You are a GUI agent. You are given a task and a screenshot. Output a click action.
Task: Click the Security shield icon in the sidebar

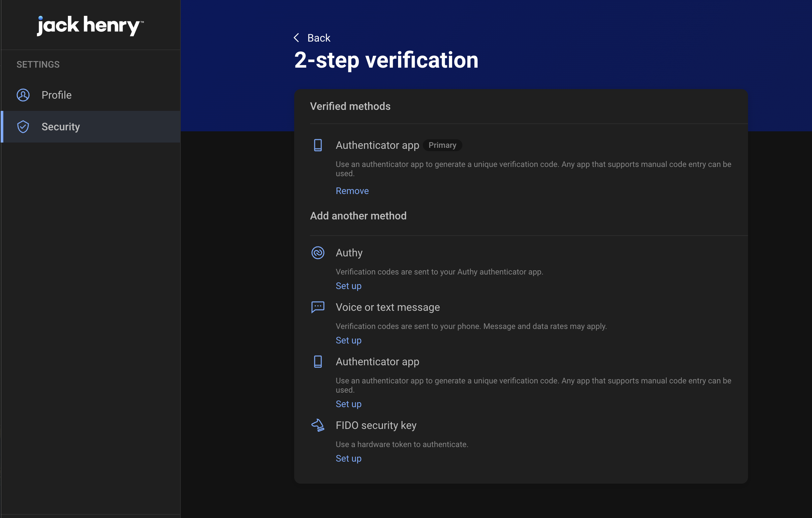coord(23,127)
